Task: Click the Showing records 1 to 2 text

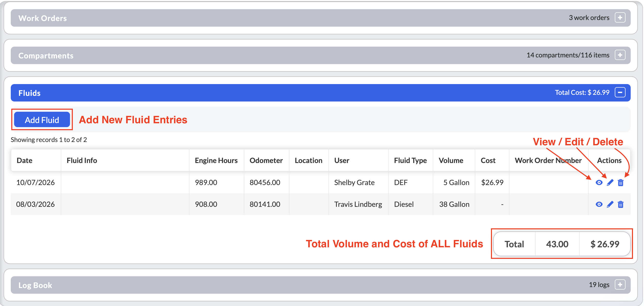Action: tap(49, 140)
